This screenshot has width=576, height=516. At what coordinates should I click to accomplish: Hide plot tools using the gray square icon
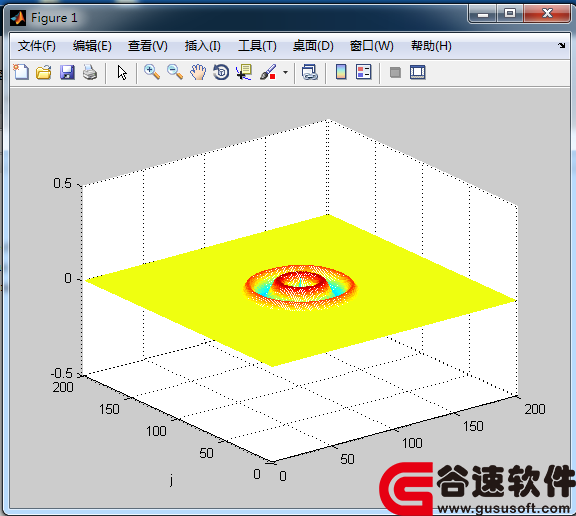click(395, 72)
